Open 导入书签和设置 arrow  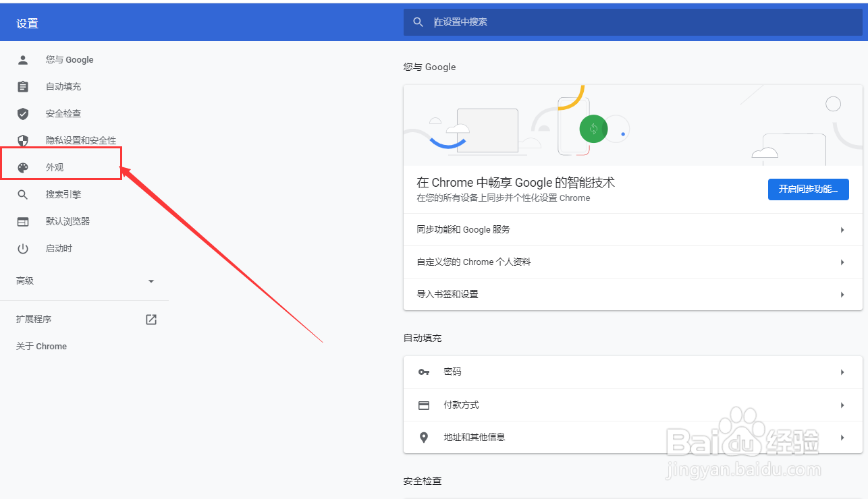[x=842, y=295]
